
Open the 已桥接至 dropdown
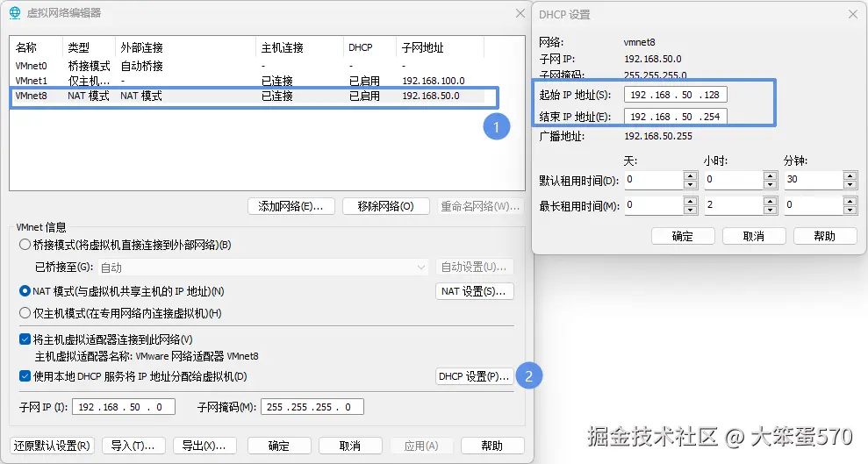pyautogui.click(x=263, y=268)
